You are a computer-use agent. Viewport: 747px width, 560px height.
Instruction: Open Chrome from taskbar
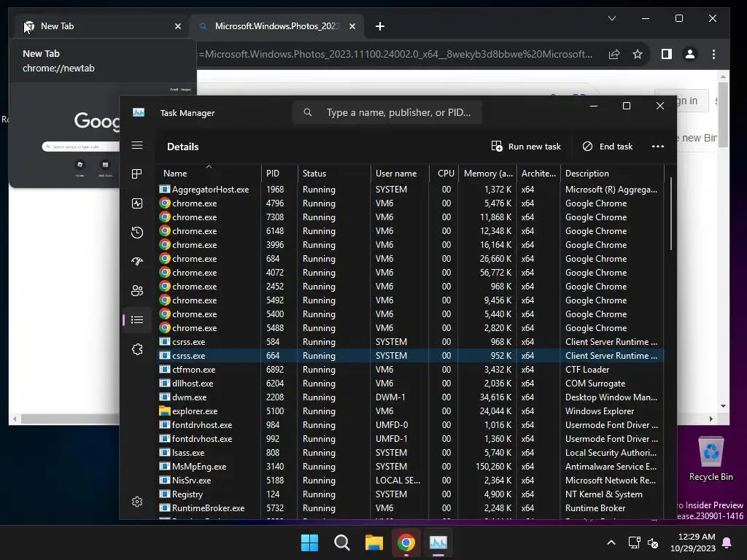(406, 542)
